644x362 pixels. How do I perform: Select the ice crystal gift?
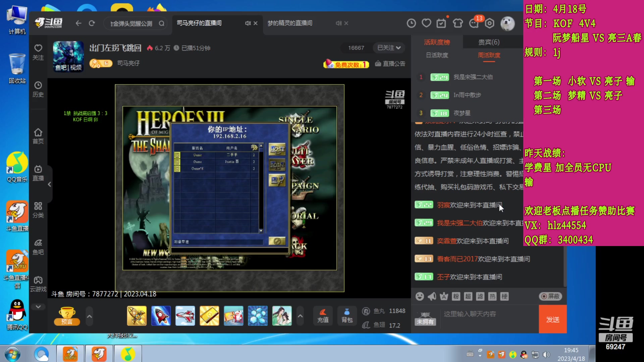pos(258,316)
